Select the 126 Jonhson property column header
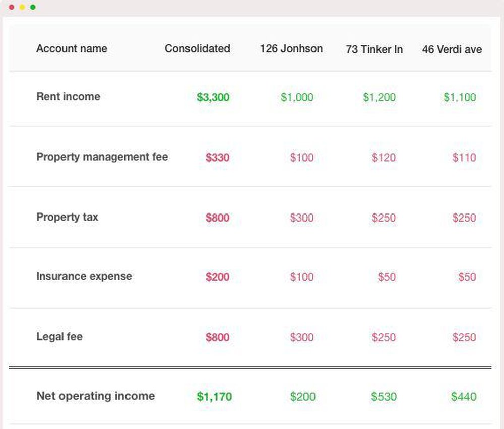Image resolution: width=504 pixels, height=429 pixels. coord(291,49)
